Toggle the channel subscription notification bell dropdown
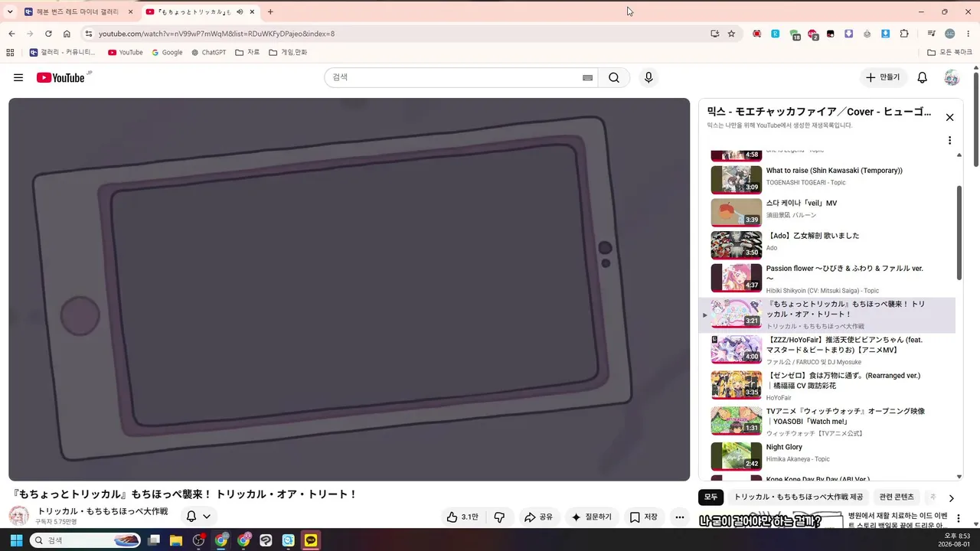The width and height of the screenshot is (980, 551). pyautogui.click(x=198, y=517)
